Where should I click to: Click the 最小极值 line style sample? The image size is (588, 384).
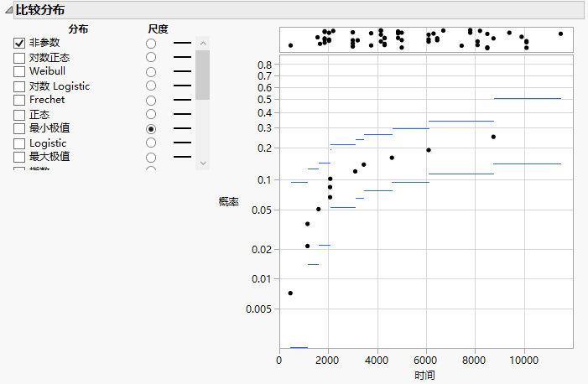point(182,128)
